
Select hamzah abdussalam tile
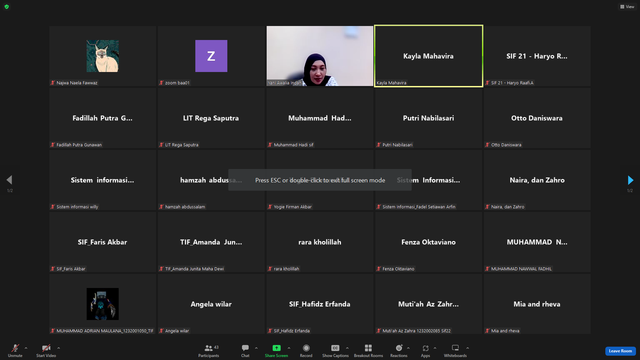(211, 180)
